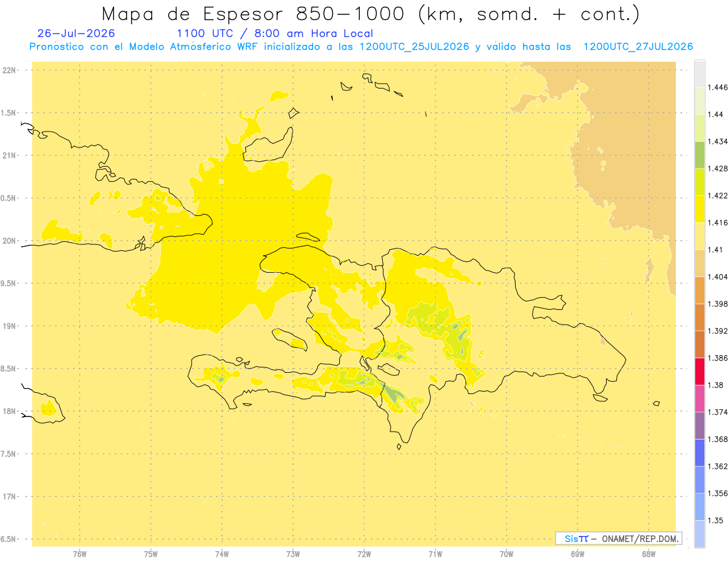Click the green colorbar segment between 1.428 and 1.434
728x562 pixels.
699,155
